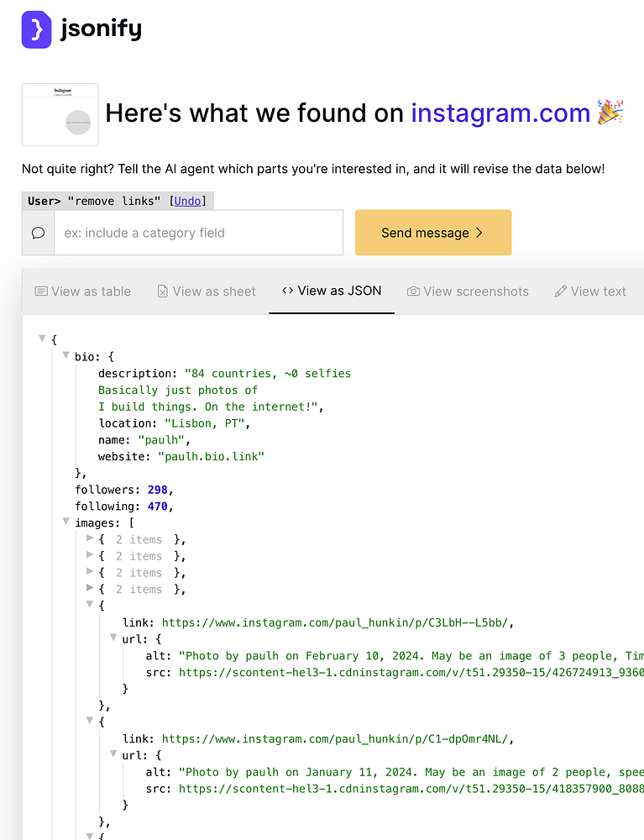Click the spreadsheet icon in View as sheet
The image size is (644, 840).
[163, 291]
